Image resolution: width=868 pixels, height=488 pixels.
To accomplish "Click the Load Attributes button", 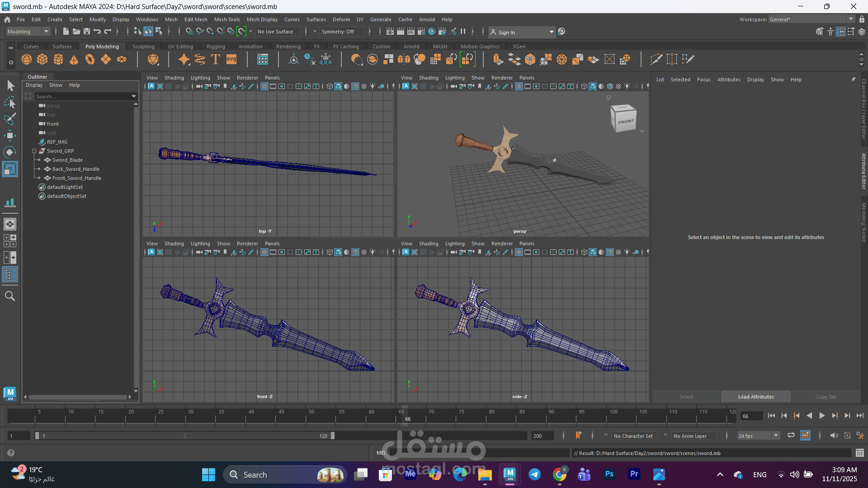I will click(756, 397).
